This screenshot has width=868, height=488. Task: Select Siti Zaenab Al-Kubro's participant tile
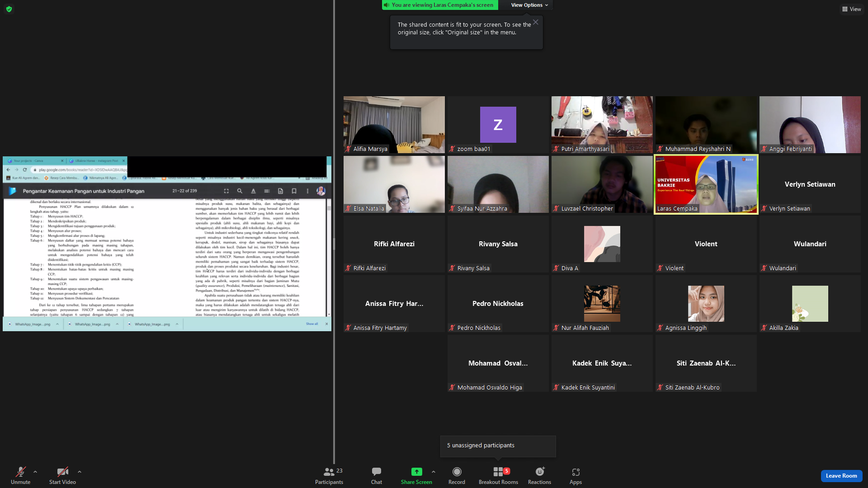[706, 363]
